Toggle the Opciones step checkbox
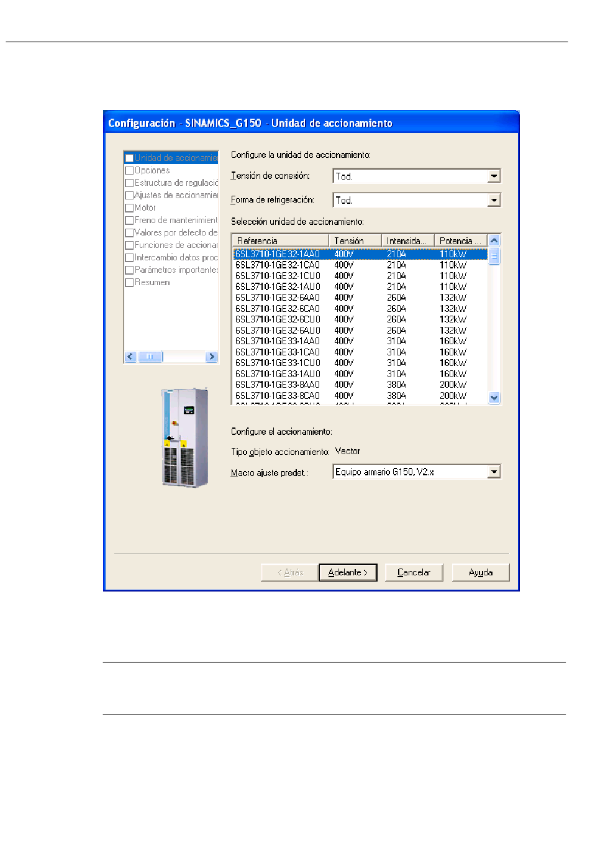Viewport: 590px width, 868px height. click(129, 170)
